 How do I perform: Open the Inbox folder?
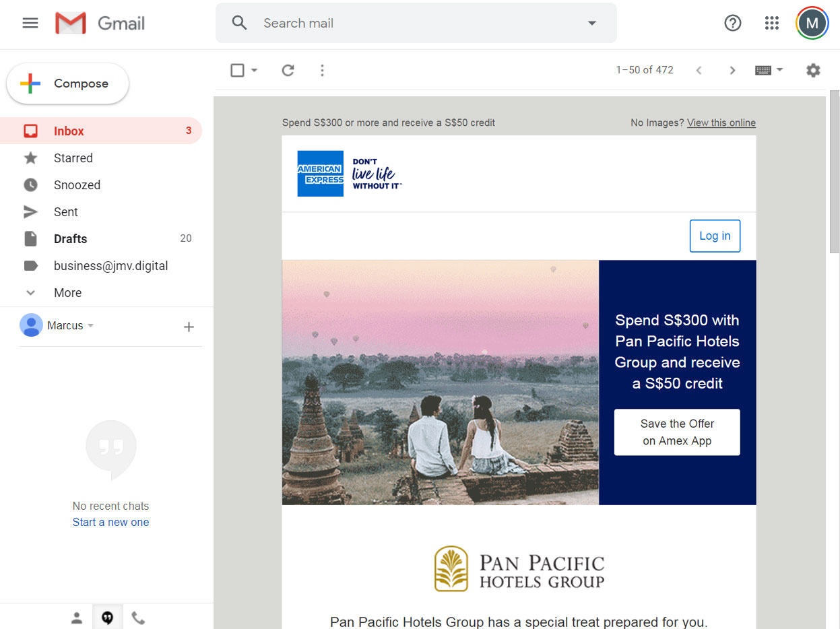coord(101,131)
